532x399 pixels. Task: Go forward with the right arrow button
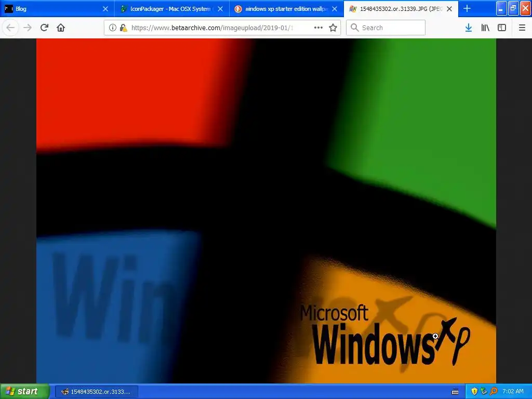tap(28, 28)
